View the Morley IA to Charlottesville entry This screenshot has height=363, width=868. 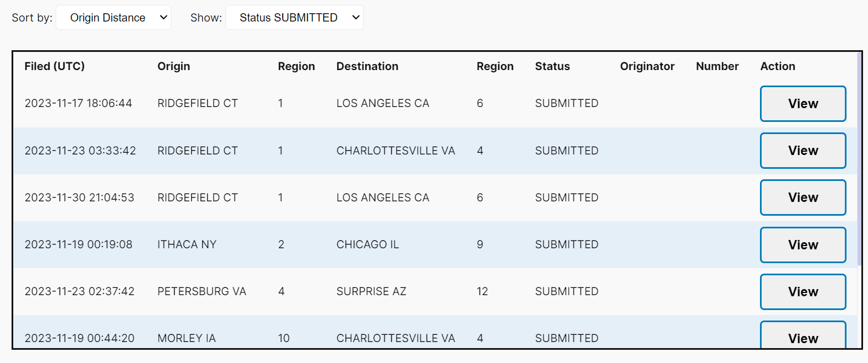[x=802, y=337]
